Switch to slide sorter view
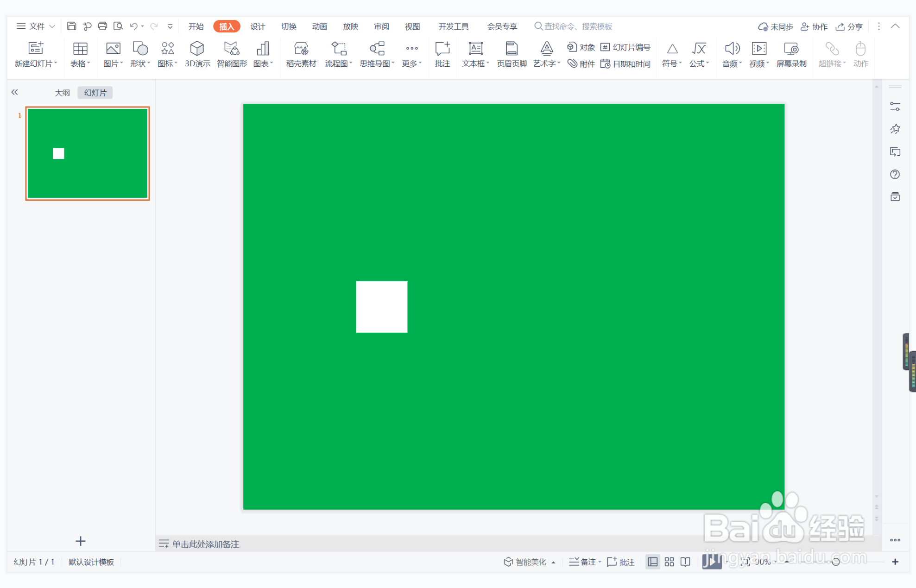Image resolution: width=916 pixels, height=588 pixels. [x=669, y=562]
